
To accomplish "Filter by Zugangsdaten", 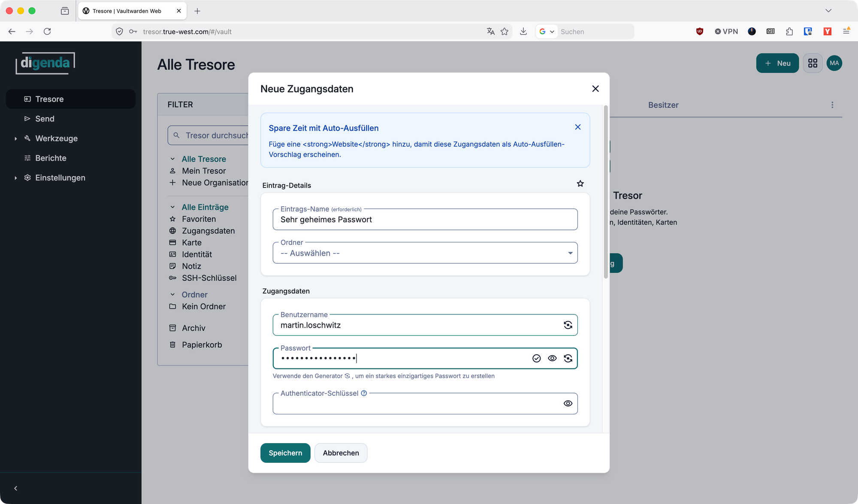I will pos(208,231).
